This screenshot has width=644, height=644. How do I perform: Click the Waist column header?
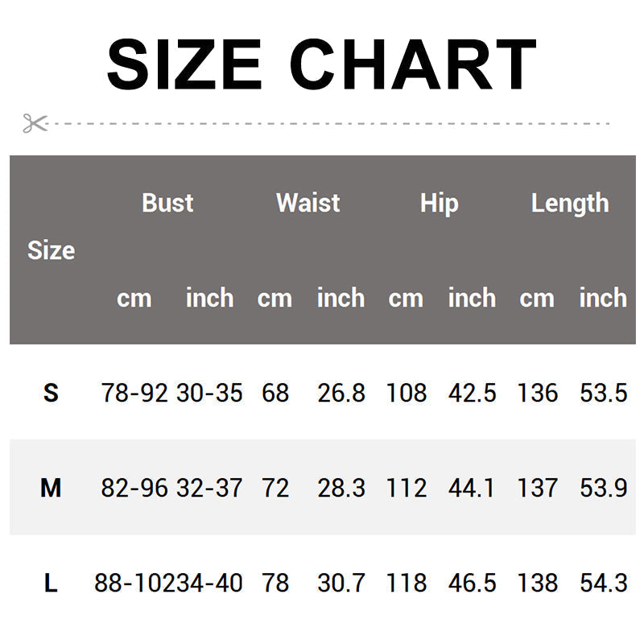308,203
